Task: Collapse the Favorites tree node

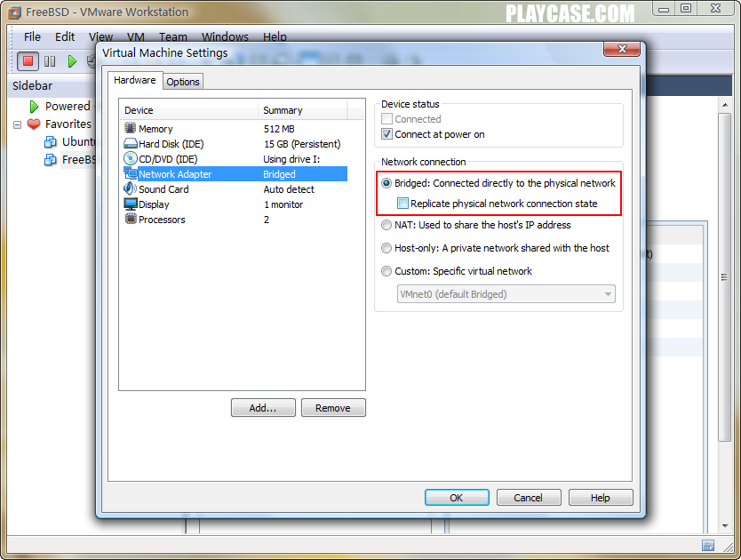Action: click(x=18, y=124)
